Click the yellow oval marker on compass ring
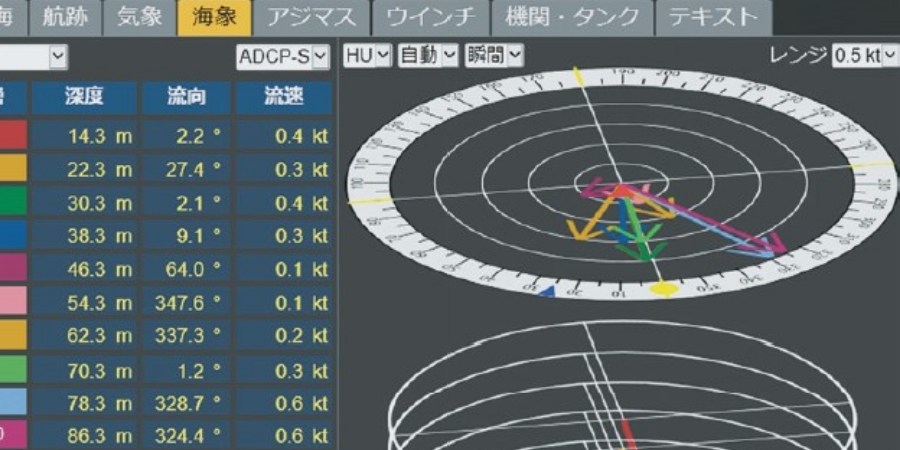The image size is (900, 450). pos(662,290)
